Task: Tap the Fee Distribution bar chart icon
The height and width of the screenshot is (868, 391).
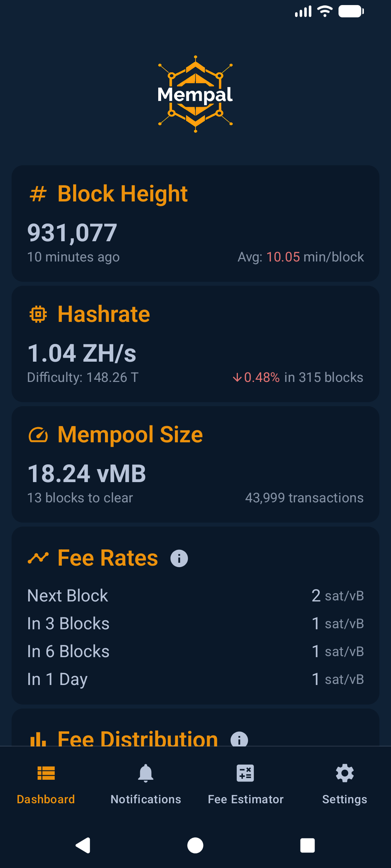Action: tap(38, 739)
